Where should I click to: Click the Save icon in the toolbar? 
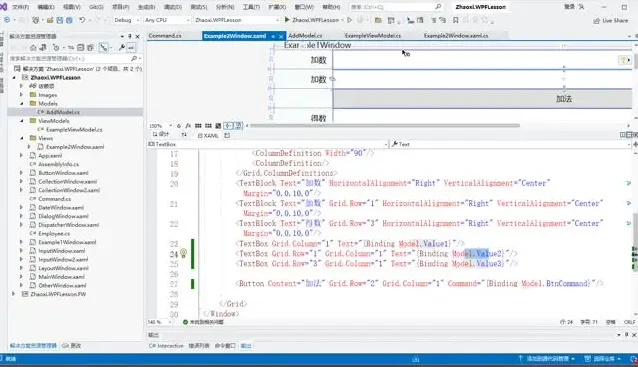pyautogui.click(x=60, y=20)
